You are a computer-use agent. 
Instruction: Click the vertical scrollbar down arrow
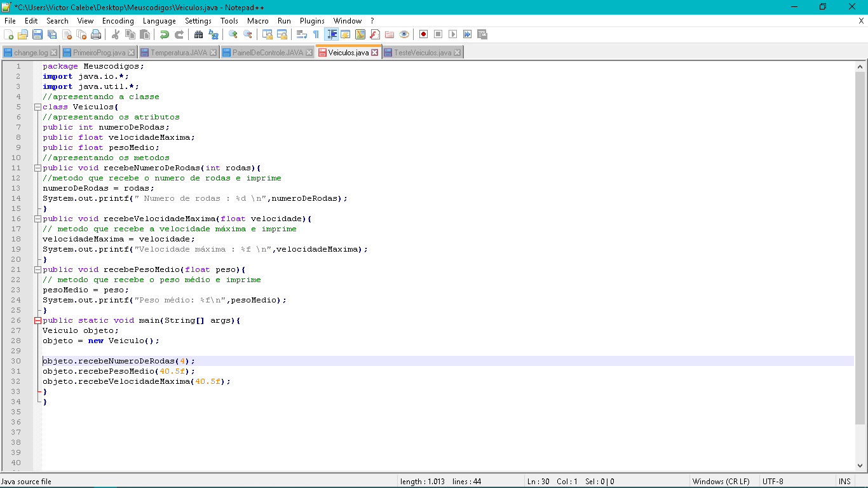860,464
